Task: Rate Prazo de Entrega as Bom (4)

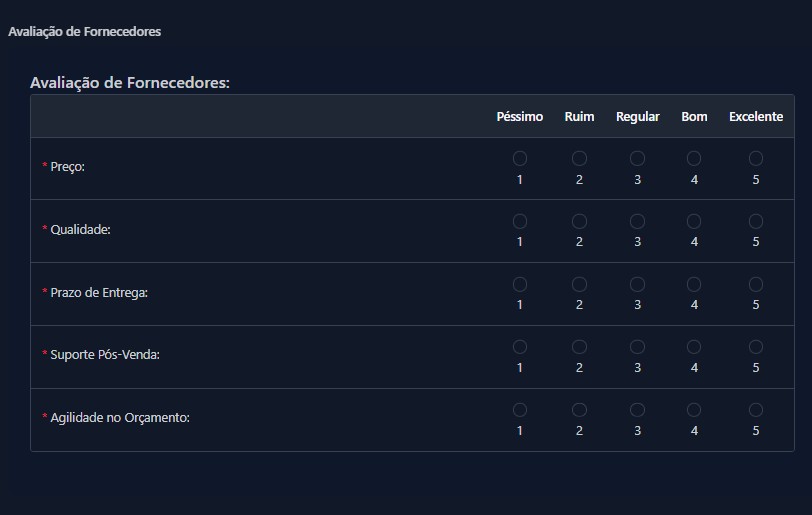Action: (694, 284)
